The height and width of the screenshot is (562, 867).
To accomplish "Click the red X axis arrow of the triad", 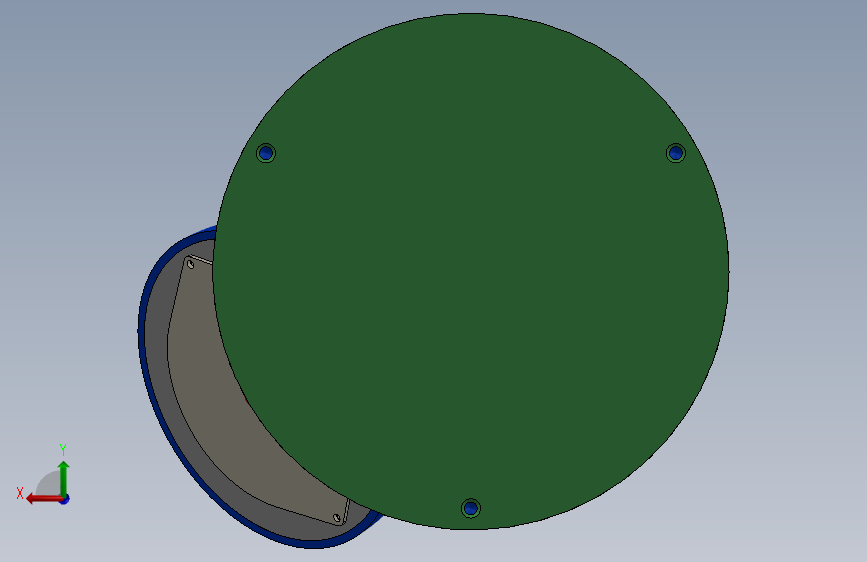I will [43, 499].
